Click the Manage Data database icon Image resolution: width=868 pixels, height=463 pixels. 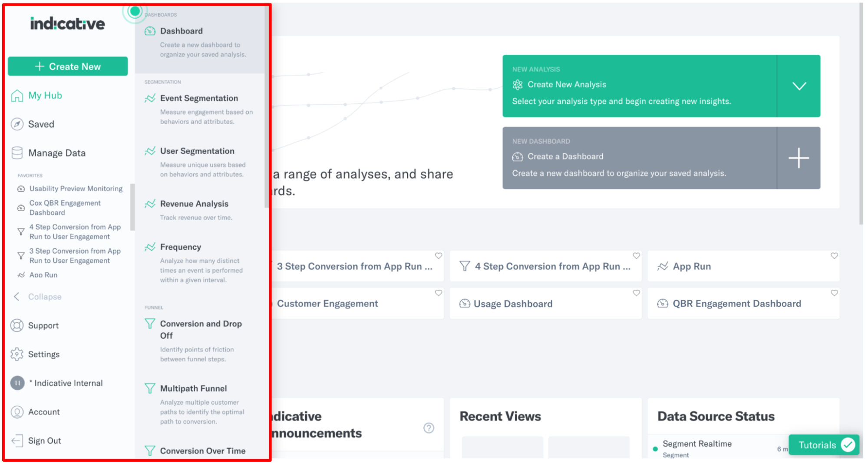click(x=17, y=153)
